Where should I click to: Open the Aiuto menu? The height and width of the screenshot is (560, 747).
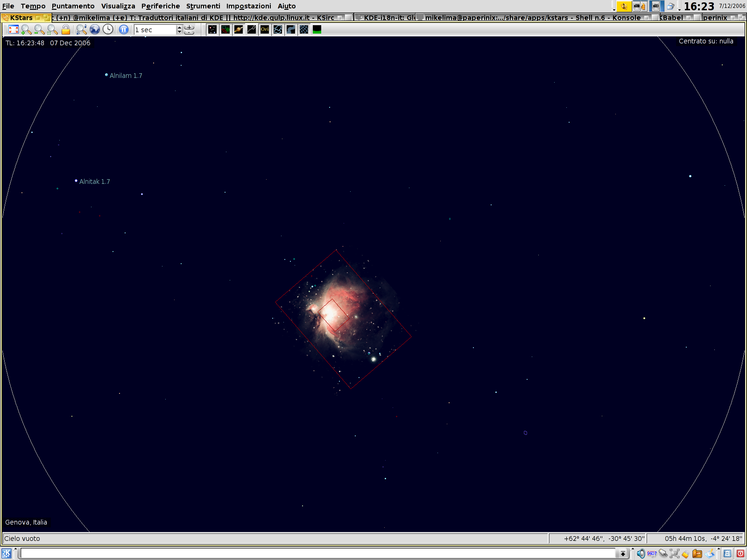287,6
